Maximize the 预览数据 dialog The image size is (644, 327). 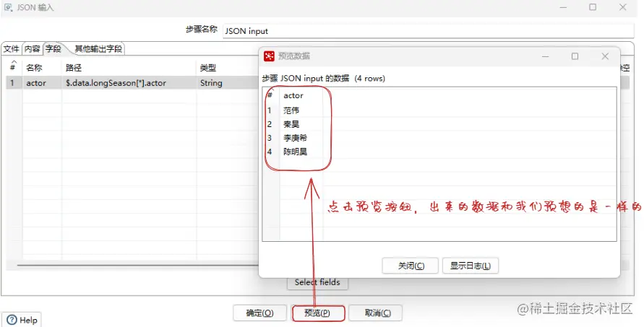coord(575,56)
